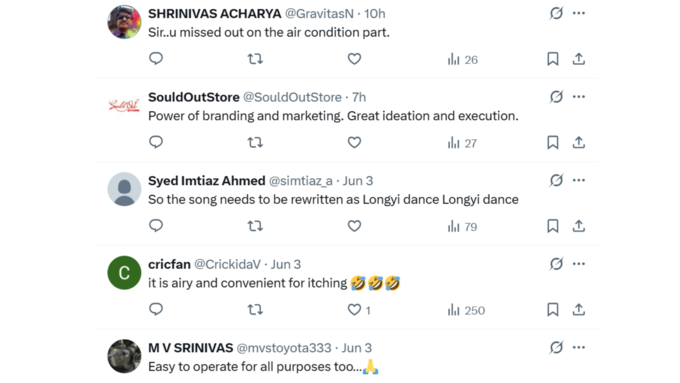Like Syed Imtiaz Ahmed's tweet

(354, 226)
